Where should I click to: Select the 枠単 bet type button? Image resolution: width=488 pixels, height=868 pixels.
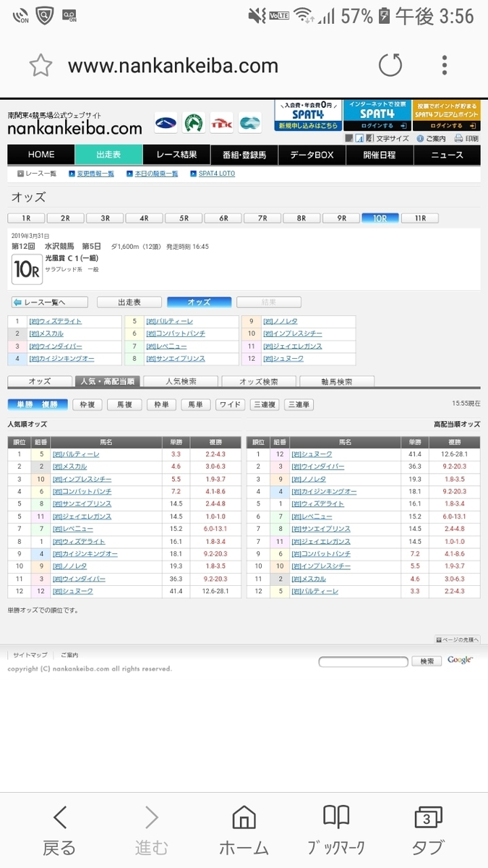pyautogui.click(x=161, y=405)
